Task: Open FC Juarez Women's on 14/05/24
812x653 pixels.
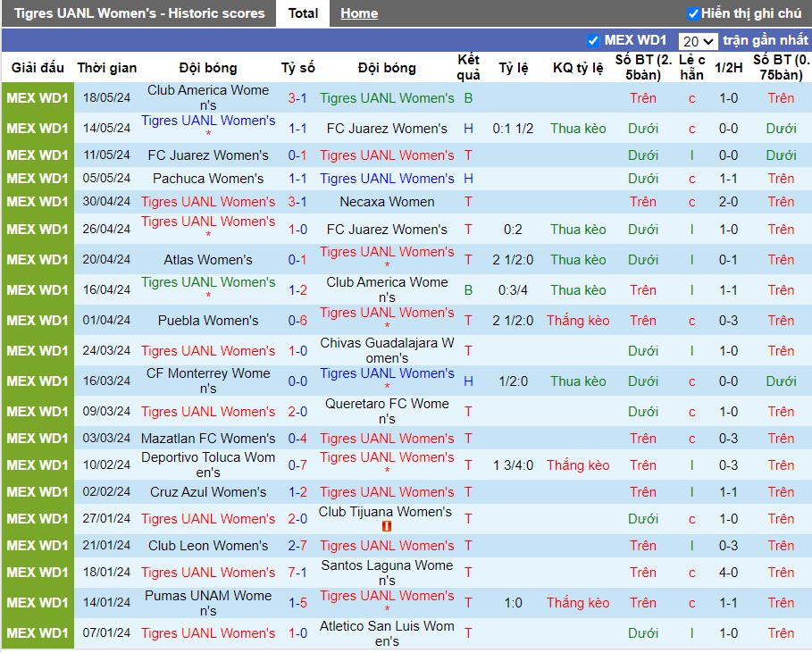Action: point(387,129)
